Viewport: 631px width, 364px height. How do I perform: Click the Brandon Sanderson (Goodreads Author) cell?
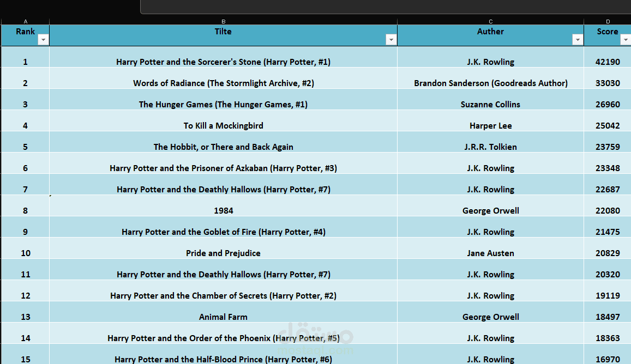click(x=490, y=78)
